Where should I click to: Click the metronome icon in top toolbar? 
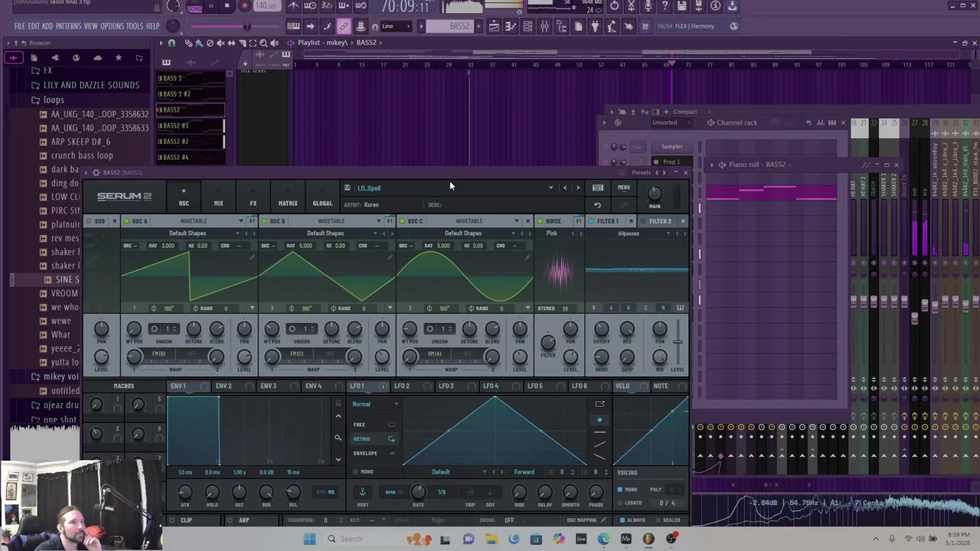tap(293, 6)
